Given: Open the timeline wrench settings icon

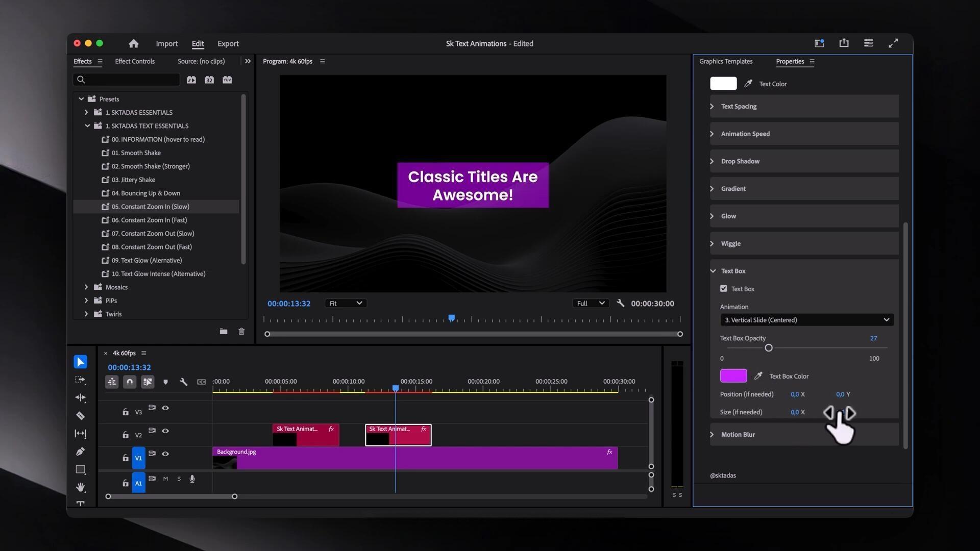Looking at the screenshot, I should [x=183, y=382].
